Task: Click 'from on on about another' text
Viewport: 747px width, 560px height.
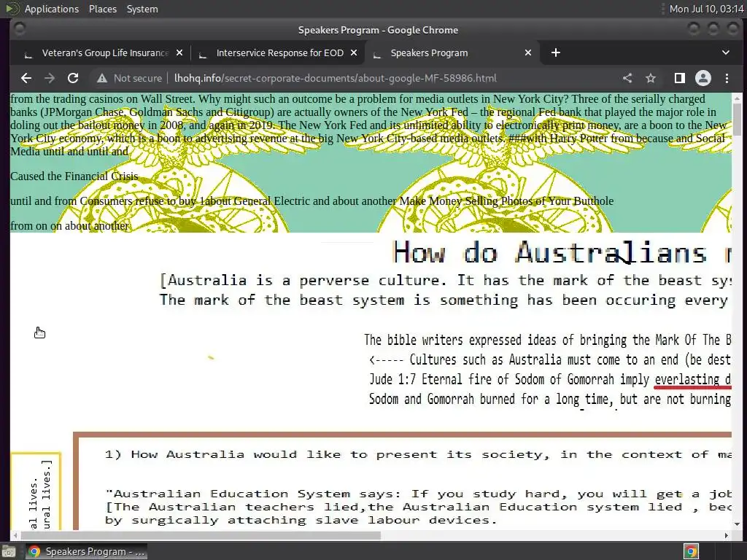Action: click(x=69, y=226)
